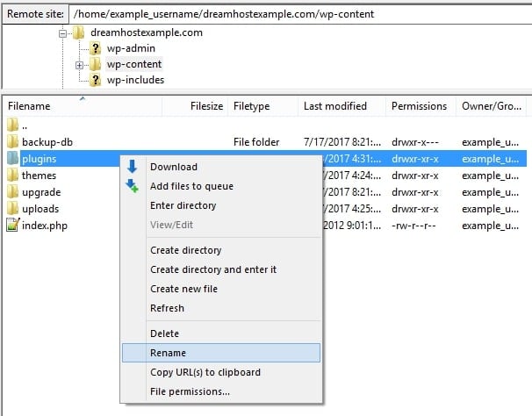Select Create directory and enter it
The image size is (532, 416).
tap(221, 269)
